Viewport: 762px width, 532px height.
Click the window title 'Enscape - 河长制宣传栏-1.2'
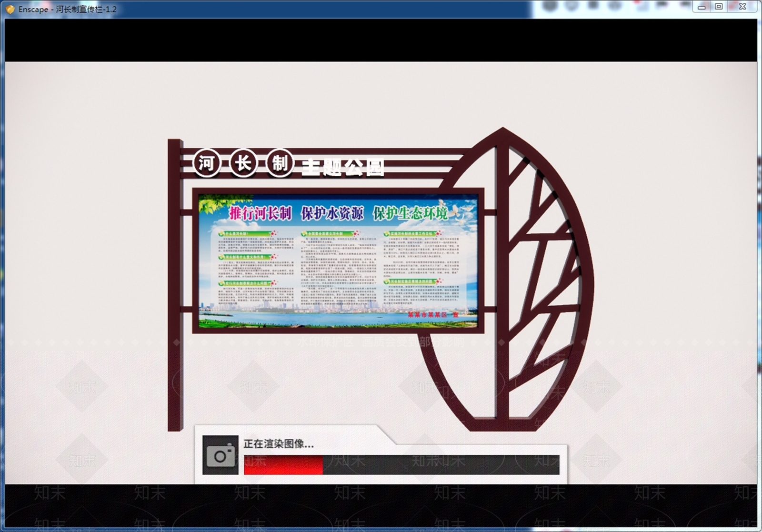pos(68,9)
